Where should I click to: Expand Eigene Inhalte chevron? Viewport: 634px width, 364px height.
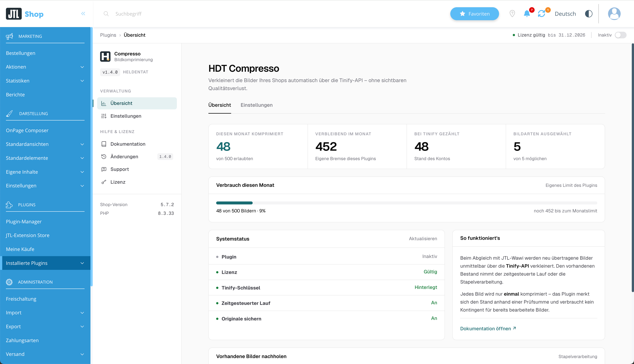[x=82, y=172]
